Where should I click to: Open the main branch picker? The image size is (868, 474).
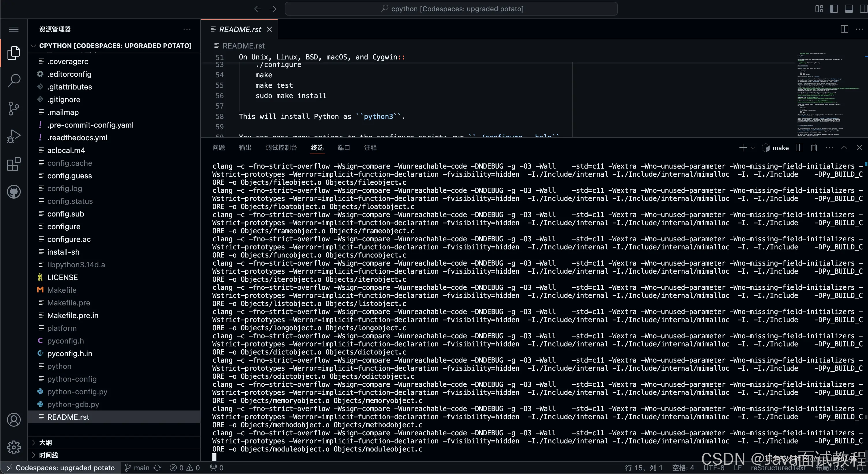[x=137, y=468]
